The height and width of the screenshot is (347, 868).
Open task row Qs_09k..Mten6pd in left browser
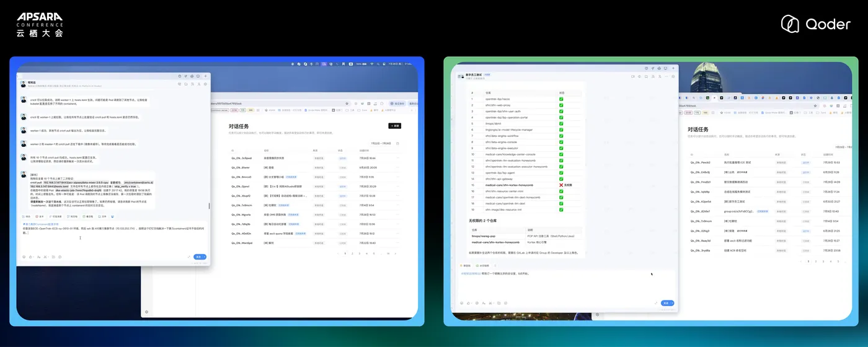[x=316, y=243]
